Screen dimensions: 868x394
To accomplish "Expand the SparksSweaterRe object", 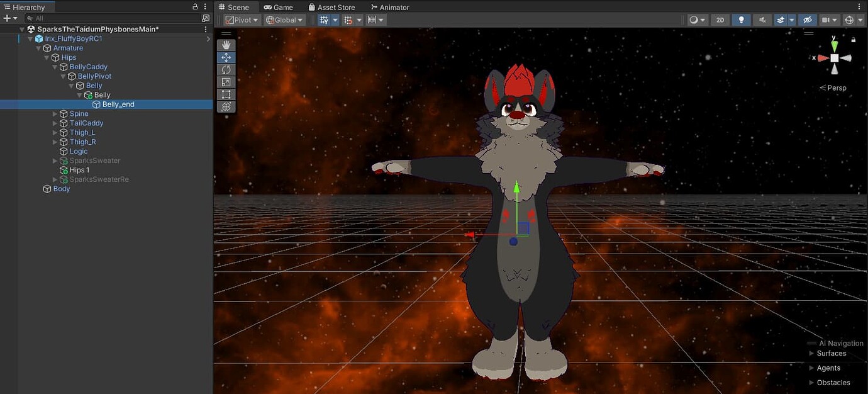I will tap(55, 180).
